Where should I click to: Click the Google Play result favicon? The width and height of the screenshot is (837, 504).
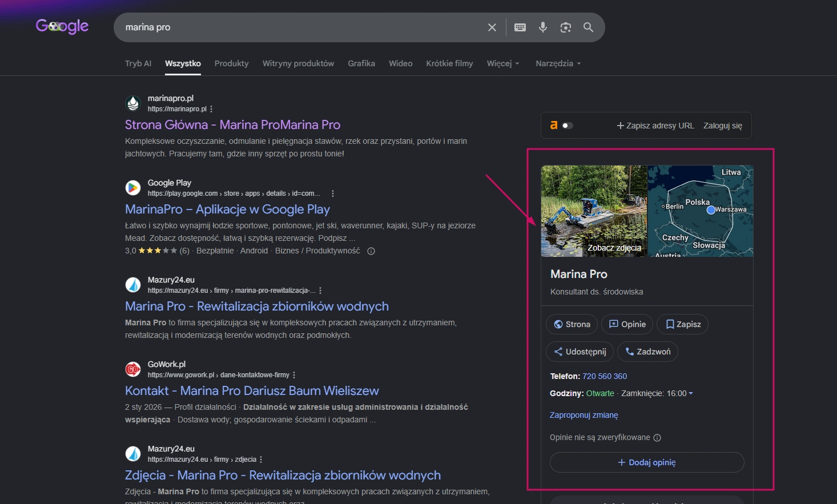point(133,188)
